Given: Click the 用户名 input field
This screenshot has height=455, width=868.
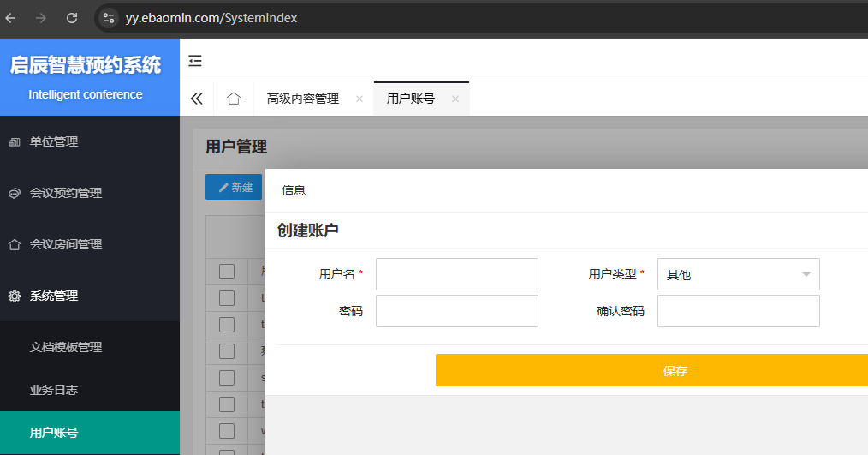Looking at the screenshot, I should pyautogui.click(x=456, y=274).
